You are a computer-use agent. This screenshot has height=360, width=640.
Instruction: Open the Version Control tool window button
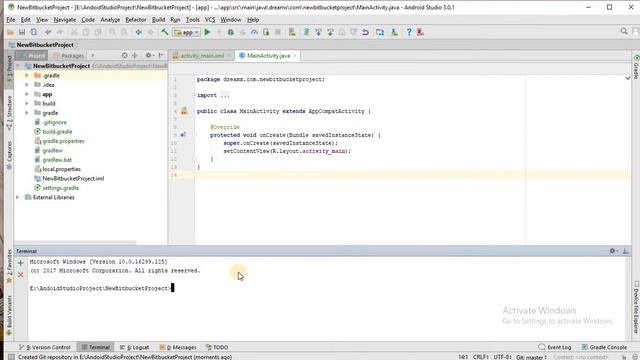[x=45, y=347]
